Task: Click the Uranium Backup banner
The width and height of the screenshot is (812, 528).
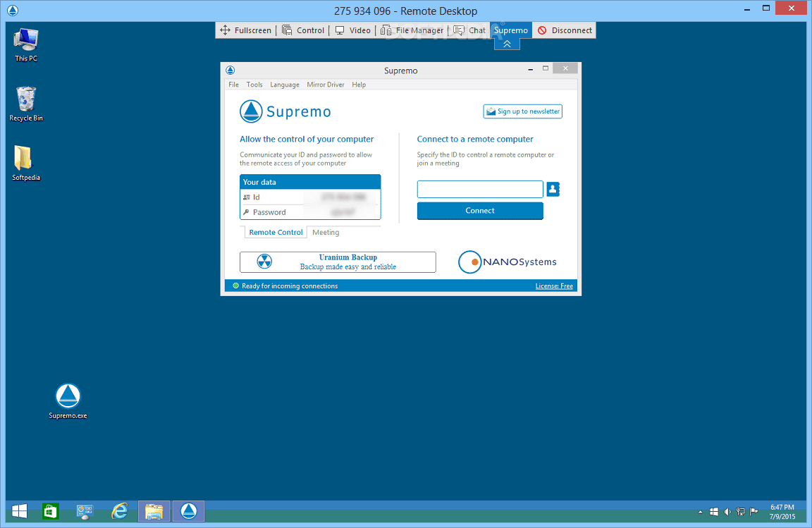Action: pos(338,262)
